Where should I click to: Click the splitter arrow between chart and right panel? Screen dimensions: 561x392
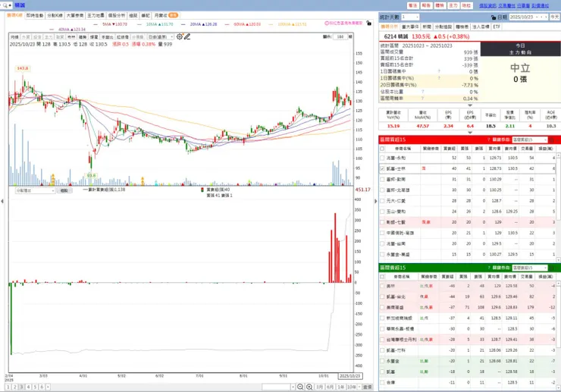coord(376,201)
